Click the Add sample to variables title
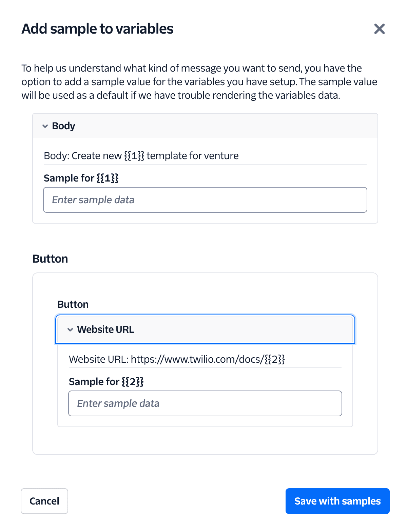Image resolution: width=407 pixels, height=532 pixels. 97,29
